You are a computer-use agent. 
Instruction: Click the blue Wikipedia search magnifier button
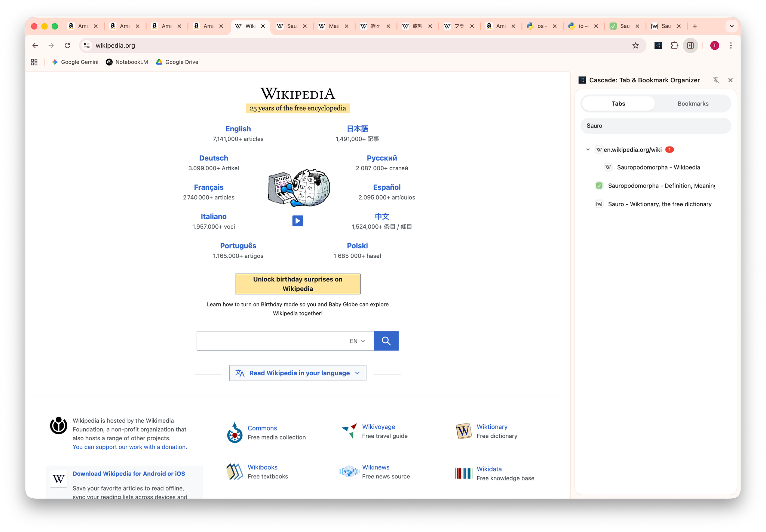(x=386, y=341)
